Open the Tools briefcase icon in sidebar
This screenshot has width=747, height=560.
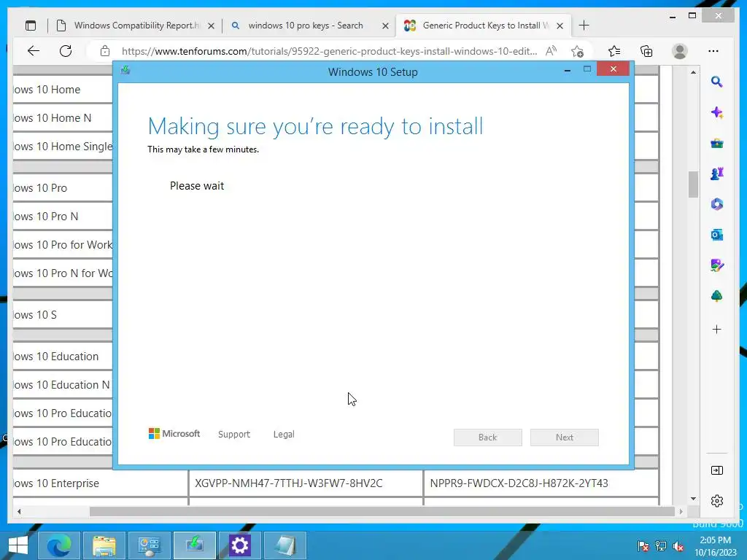pyautogui.click(x=717, y=144)
